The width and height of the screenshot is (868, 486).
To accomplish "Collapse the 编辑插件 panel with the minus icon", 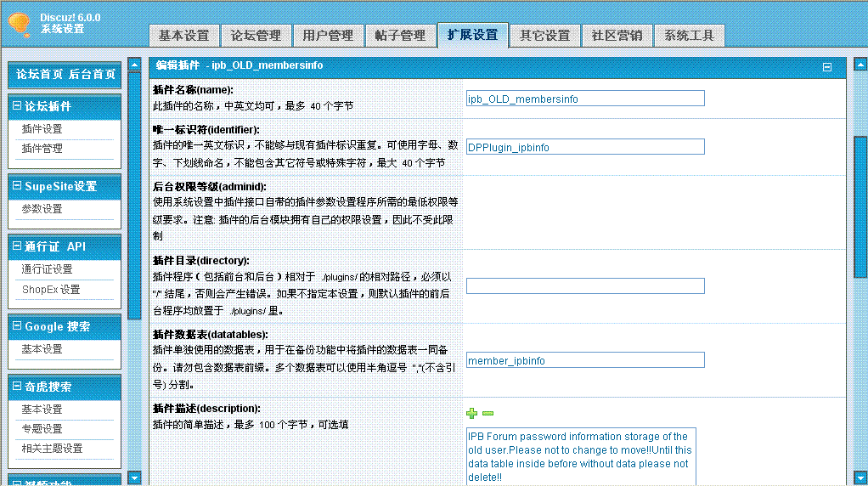I will pos(827,67).
